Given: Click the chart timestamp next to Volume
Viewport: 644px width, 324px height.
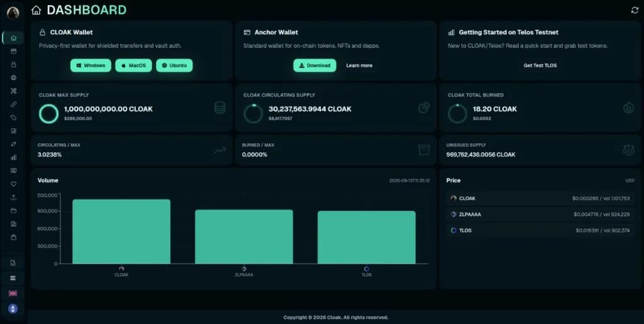Looking at the screenshot, I should (x=409, y=181).
